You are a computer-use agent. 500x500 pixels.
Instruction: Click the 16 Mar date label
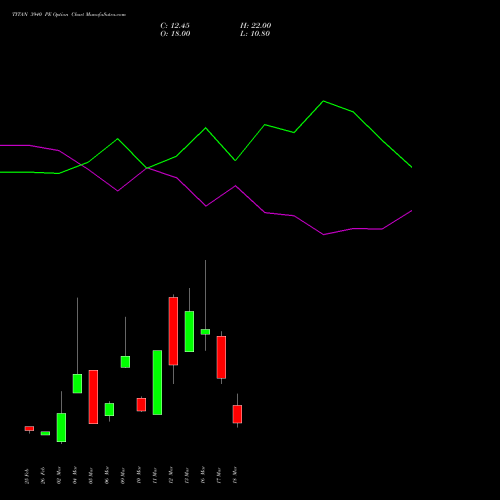(203, 475)
